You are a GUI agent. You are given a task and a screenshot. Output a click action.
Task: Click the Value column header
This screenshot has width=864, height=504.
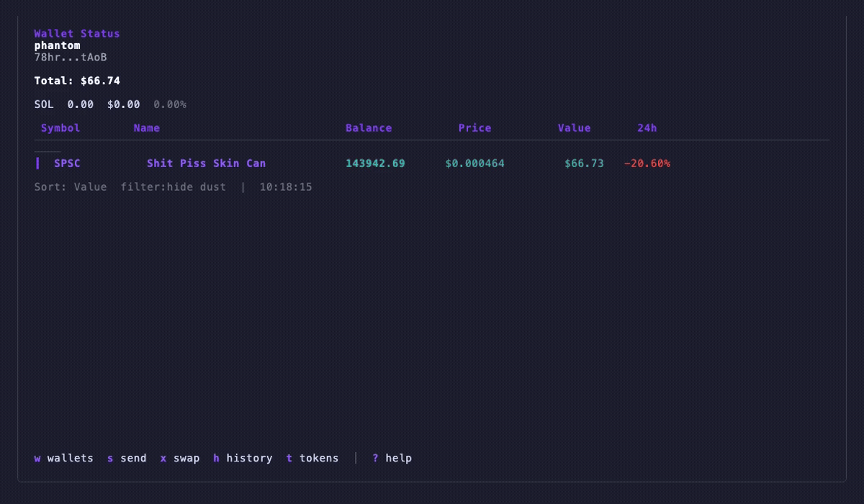point(575,128)
